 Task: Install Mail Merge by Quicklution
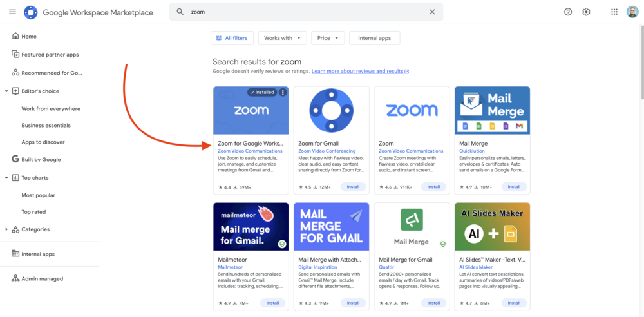coord(514,187)
